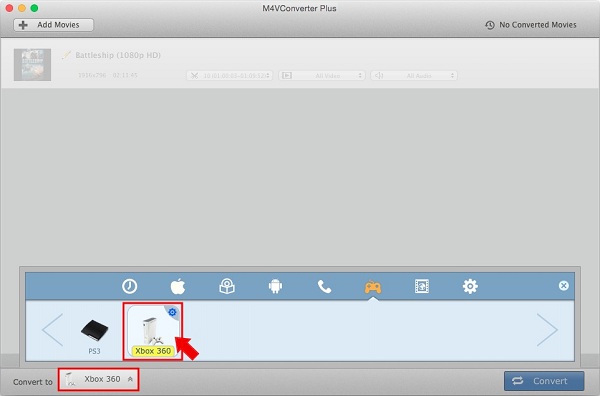The height and width of the screenshot is (396, 600).
Task: Open the All Video track dropdown
Action: point(322,75)
